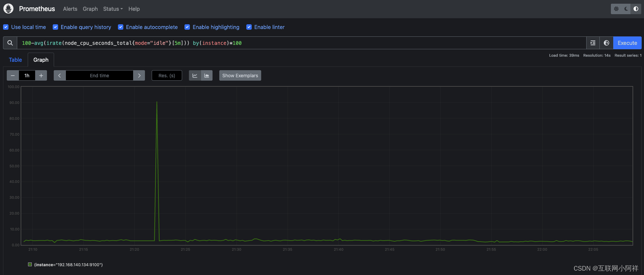Toggle the Enable highlighting checkbox

(x=187, y=27)
